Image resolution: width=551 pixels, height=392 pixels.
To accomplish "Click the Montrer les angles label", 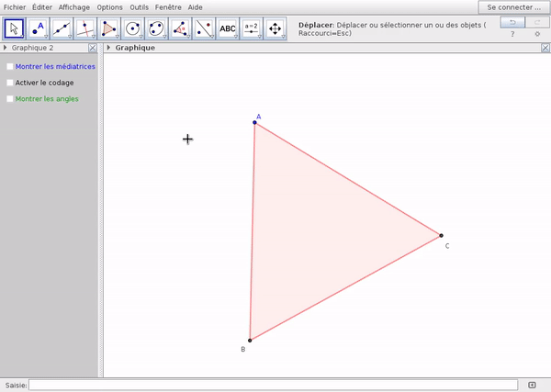I will 47,99.
